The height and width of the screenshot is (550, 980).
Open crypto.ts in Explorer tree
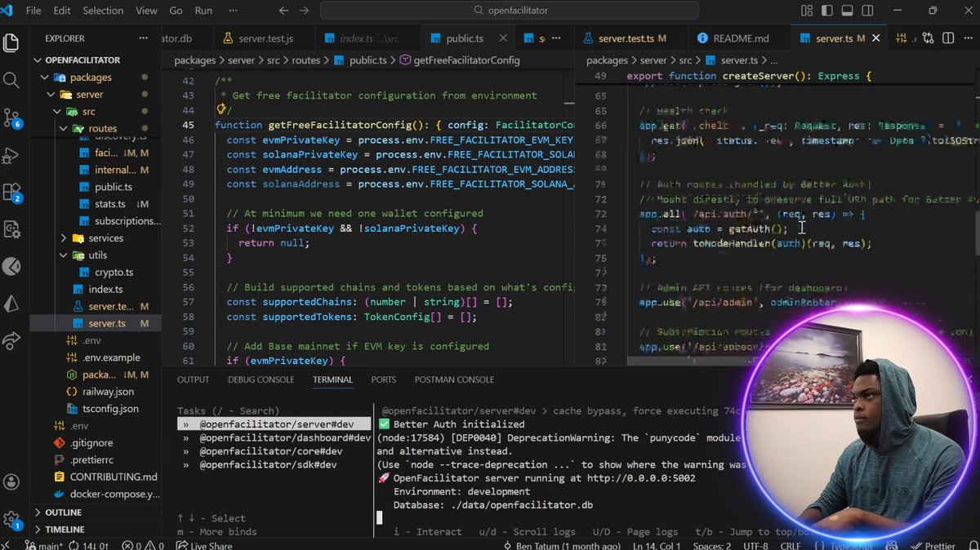(114, 273)
